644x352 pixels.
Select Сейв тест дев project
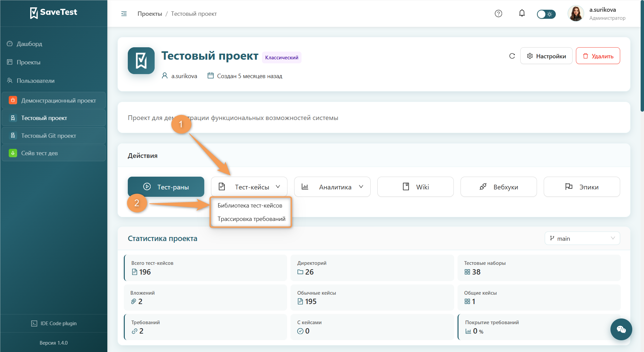click(54, 153)
